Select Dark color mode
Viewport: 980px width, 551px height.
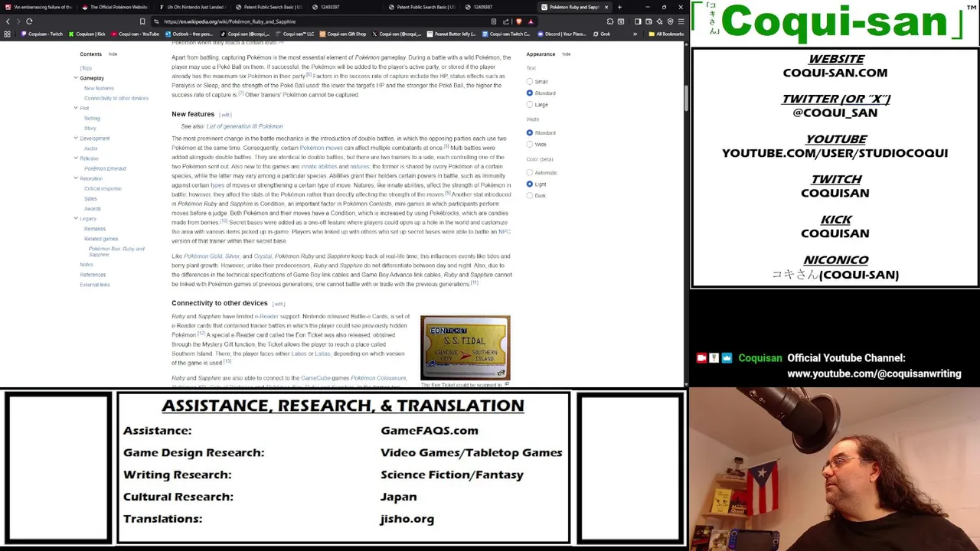(x=529, y=195)
